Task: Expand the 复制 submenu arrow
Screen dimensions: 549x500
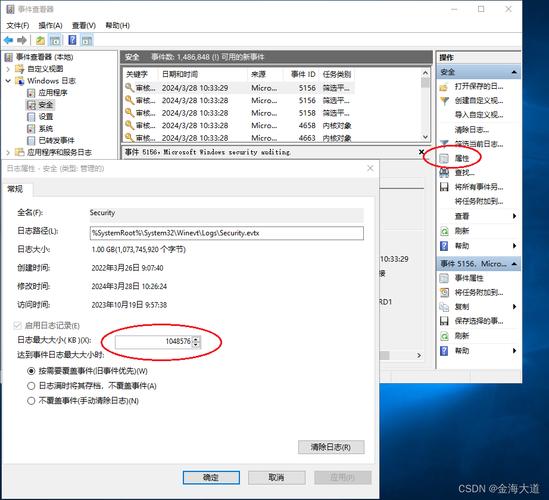Action: point(514,307)
